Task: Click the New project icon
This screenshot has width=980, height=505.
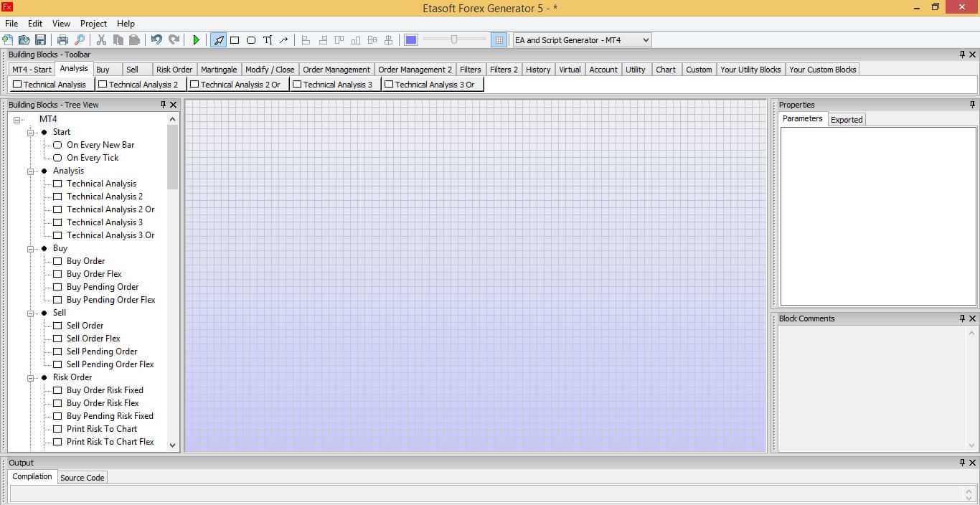Action: 8,40
